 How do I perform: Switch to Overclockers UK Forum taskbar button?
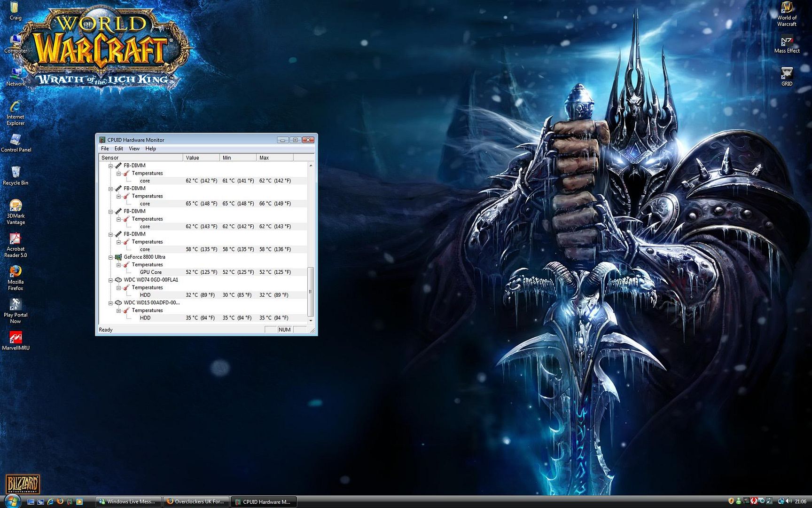click(196, 501)
